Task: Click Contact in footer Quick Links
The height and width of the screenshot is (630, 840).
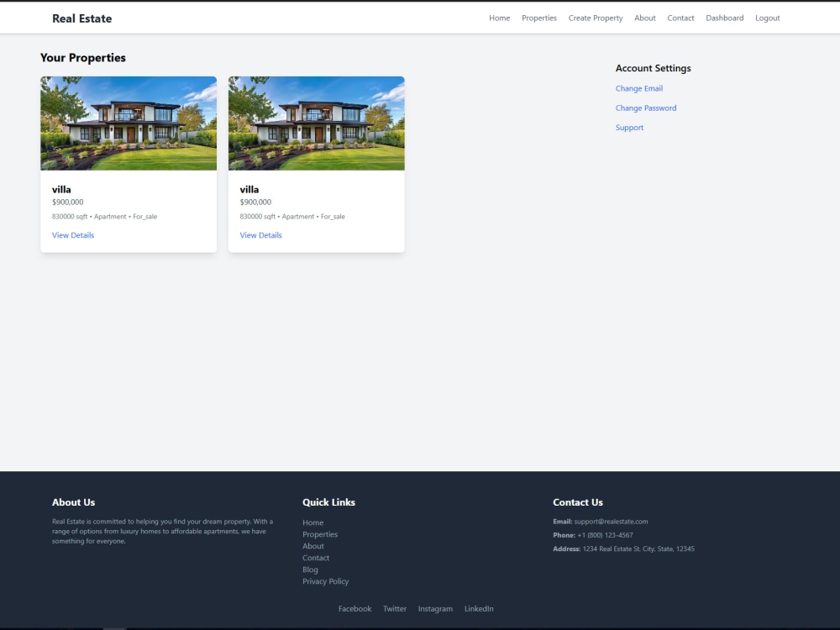Action: pyautogui.click(x=316, y=558)
